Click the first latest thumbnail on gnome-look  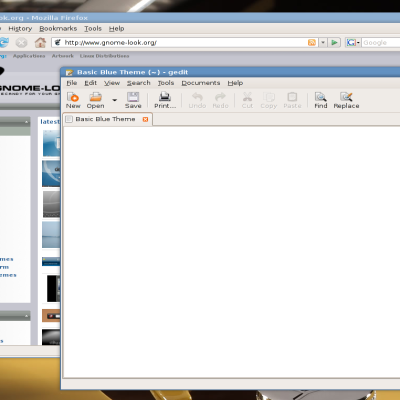51,143
